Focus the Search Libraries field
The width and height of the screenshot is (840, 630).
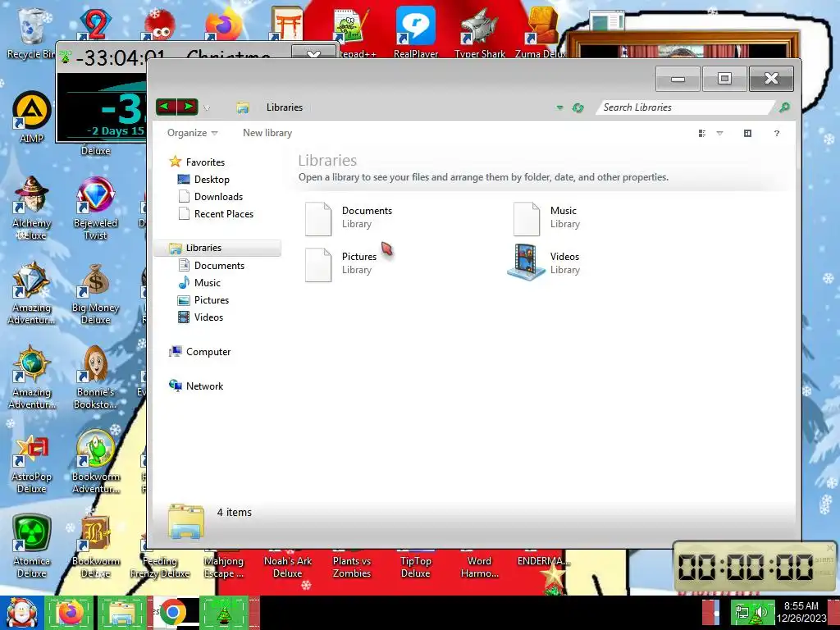[x=683, y=107]
